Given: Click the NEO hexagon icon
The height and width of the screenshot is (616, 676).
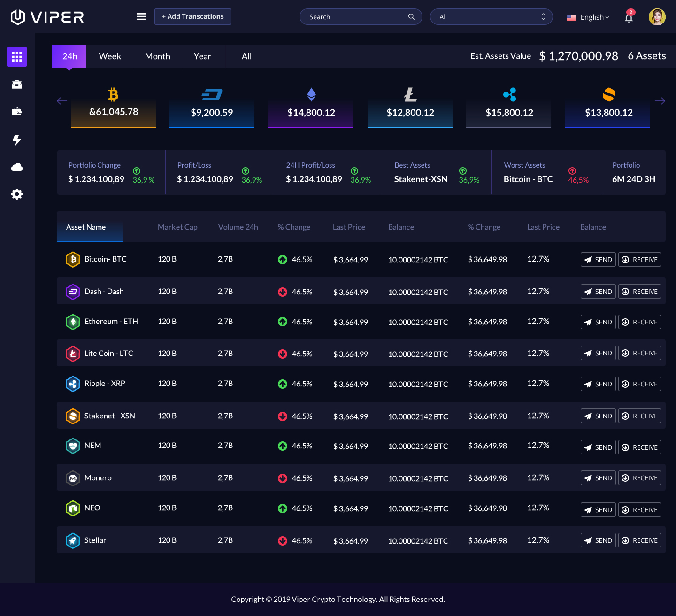Looking at the screenshot, I should 73,508.
